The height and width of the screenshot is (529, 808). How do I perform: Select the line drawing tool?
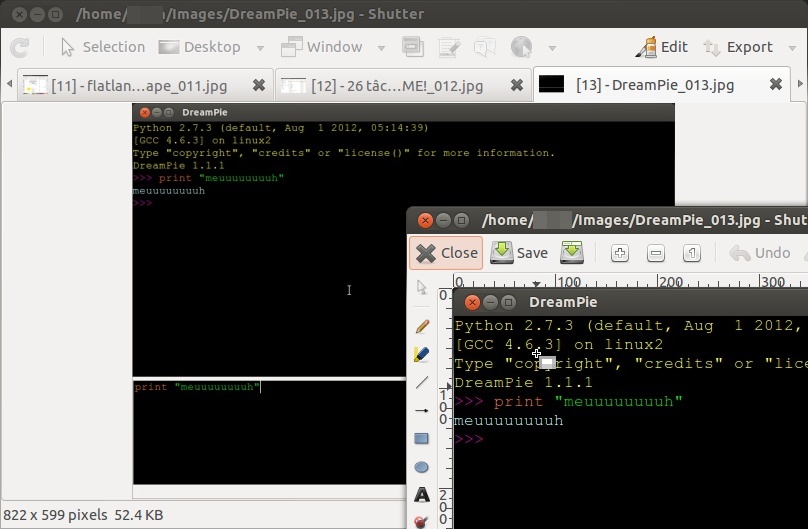[422, 382]
